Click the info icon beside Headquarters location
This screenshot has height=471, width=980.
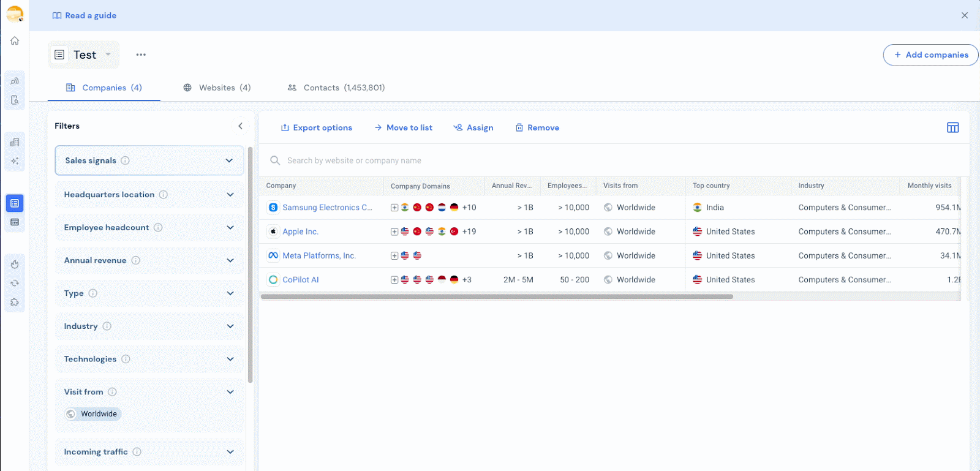pyautogui.click(x=164, y=195)
